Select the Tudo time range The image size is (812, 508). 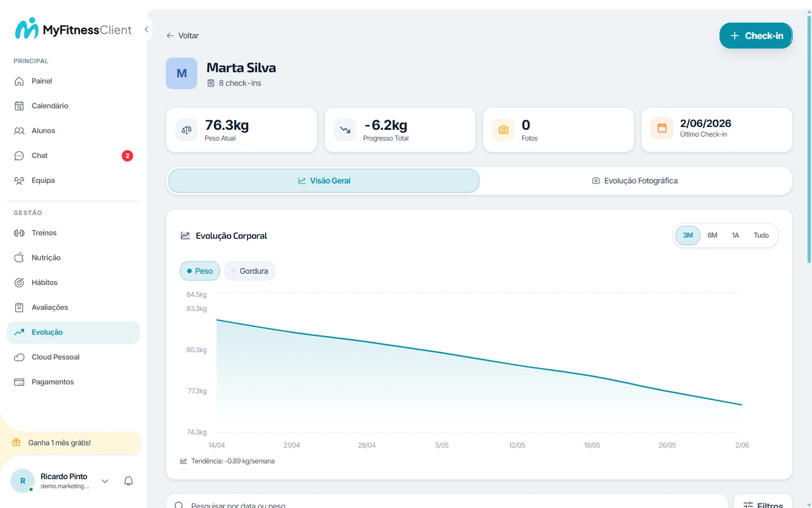761,235
